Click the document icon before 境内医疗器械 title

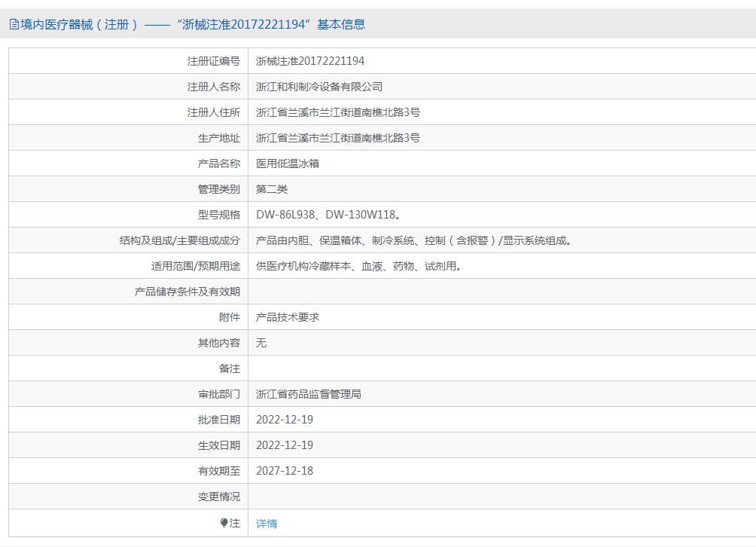(14, 24)
